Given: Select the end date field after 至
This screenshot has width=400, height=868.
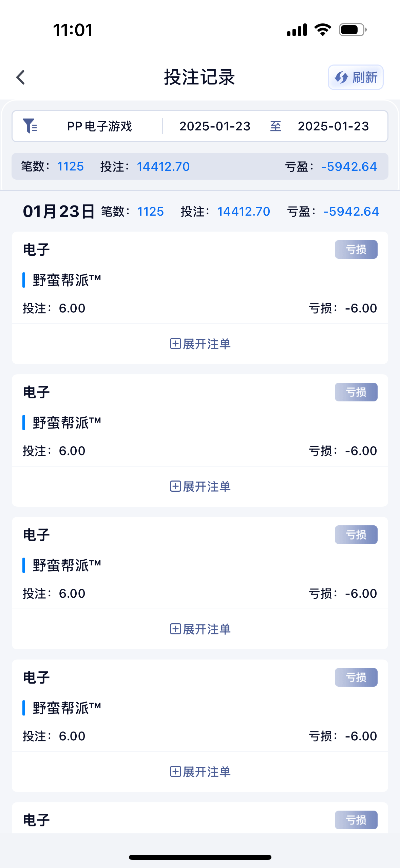Looking at the screenshot, I should [333, 126].
